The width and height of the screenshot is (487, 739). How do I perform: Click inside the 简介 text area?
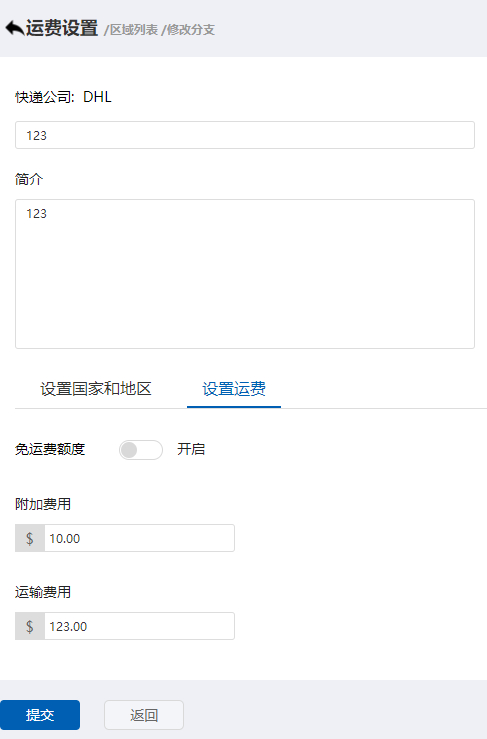pyautogui.click(x=245, y=274)
